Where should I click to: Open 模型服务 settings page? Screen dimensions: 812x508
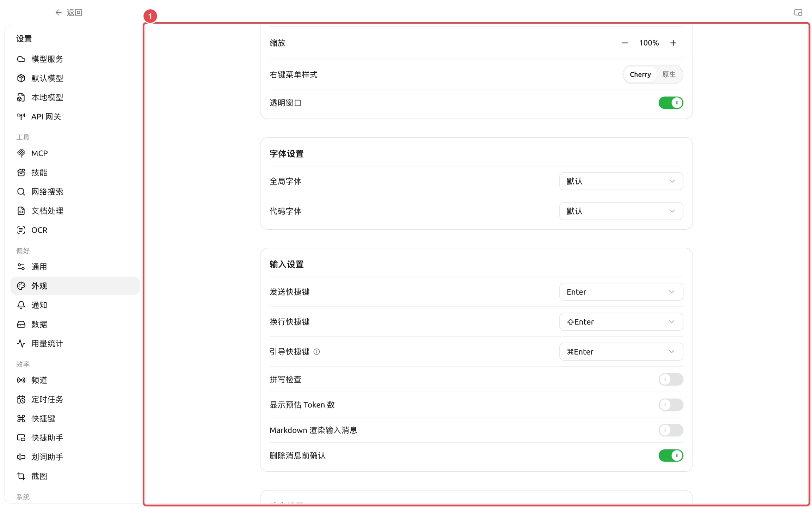[75, 59]
